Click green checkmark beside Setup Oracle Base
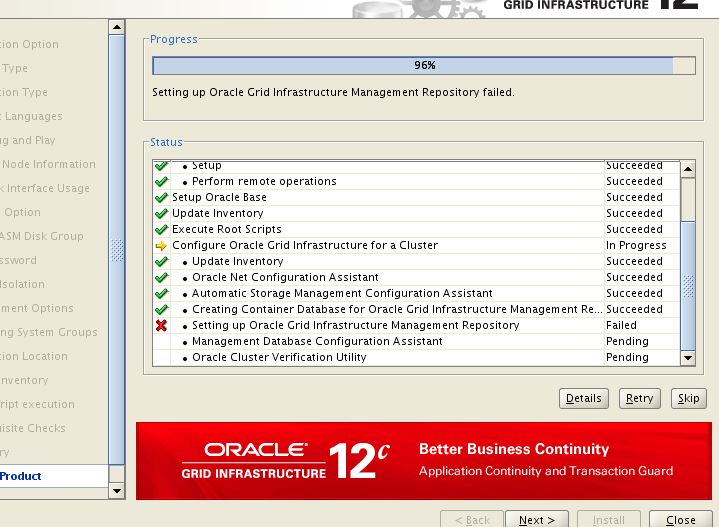Image resolution: width=719 pixels, height=527 pixels. tap(161, 198)
